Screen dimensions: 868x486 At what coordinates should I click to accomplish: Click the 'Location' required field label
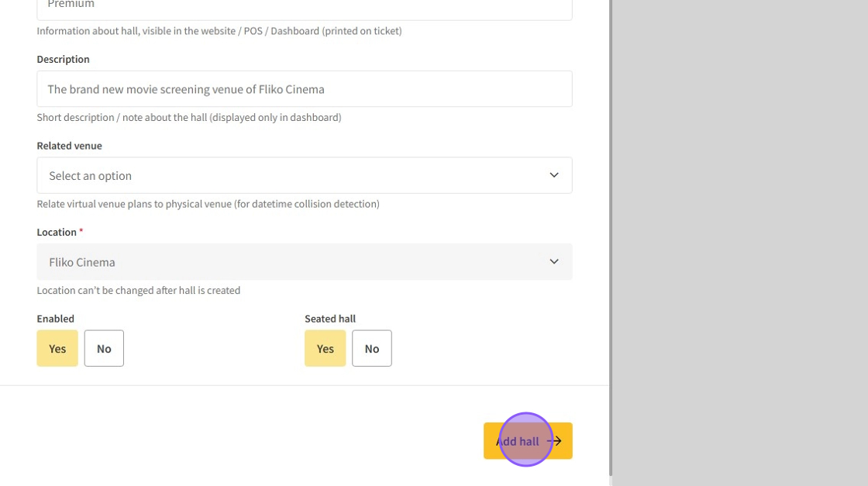(x=57, y=232)
